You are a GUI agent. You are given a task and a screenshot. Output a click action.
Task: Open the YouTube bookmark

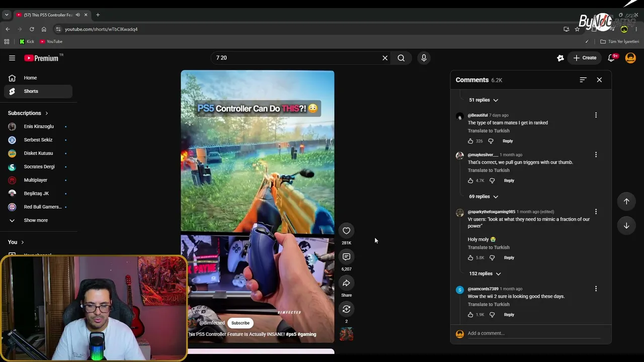[51, 42]
